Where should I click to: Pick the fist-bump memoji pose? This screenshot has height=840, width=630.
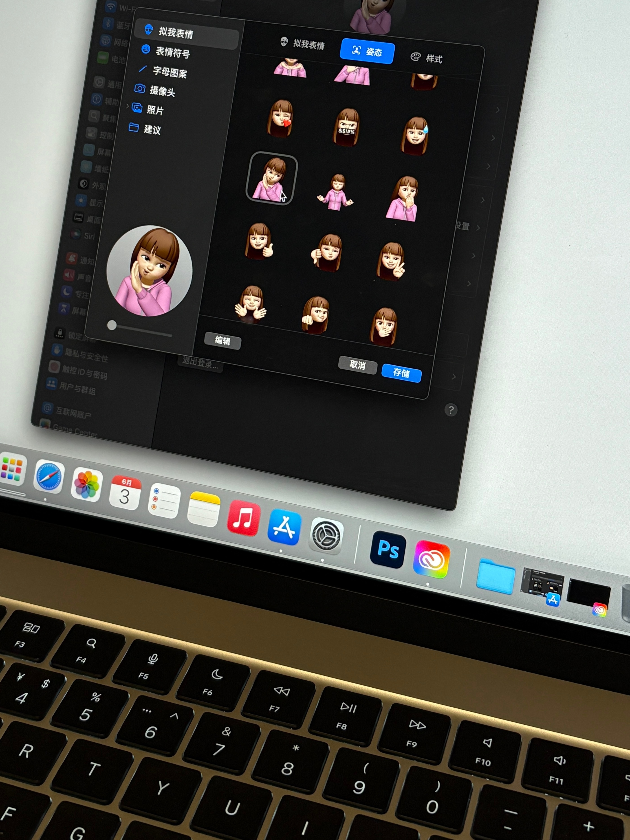315,315
